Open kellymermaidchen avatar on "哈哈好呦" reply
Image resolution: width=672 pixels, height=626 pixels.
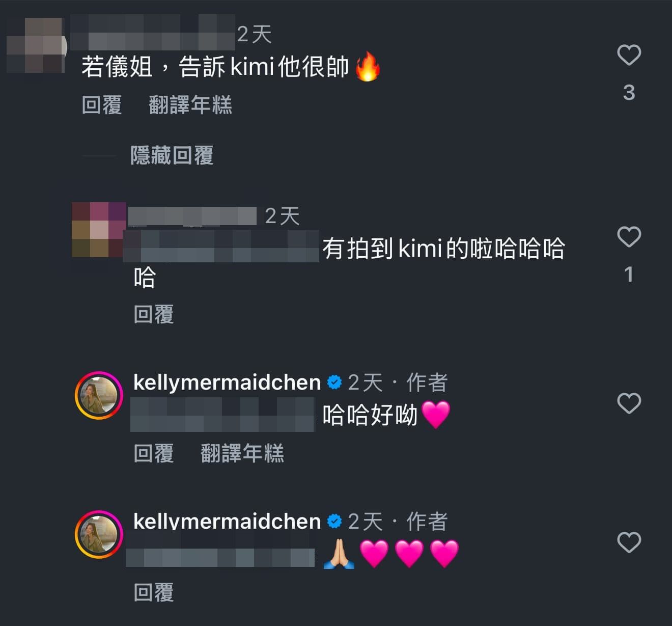99,395
